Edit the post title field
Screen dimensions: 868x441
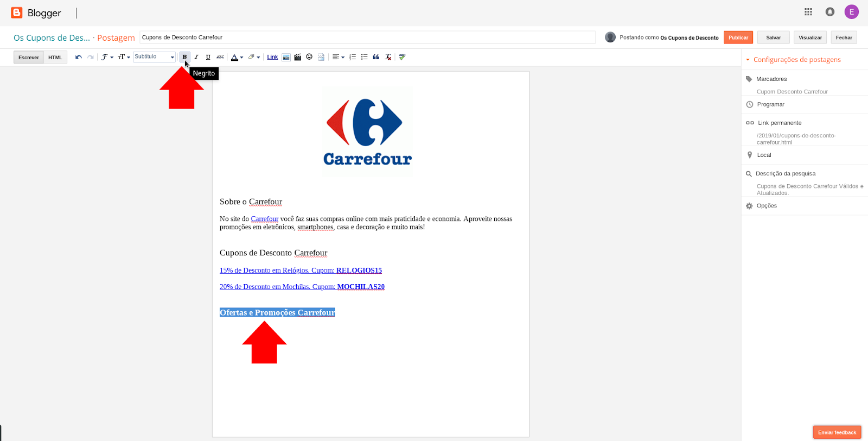pos(367,37)
